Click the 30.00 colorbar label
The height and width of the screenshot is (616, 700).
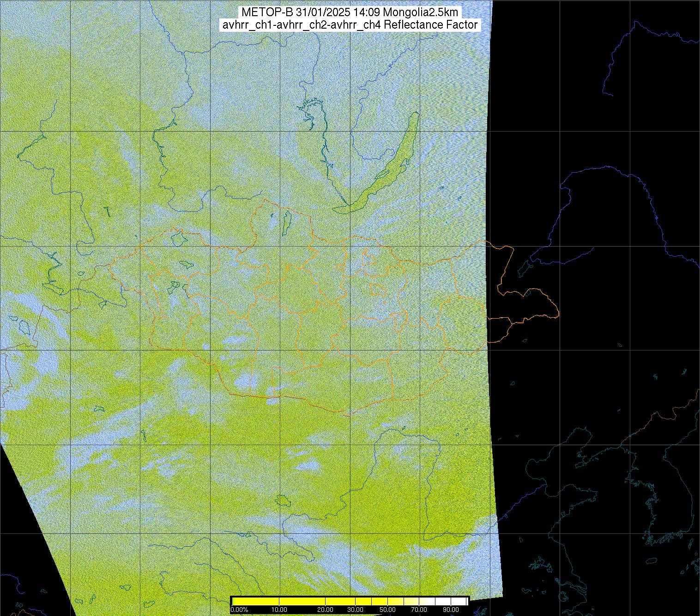(x=355, y=610)
